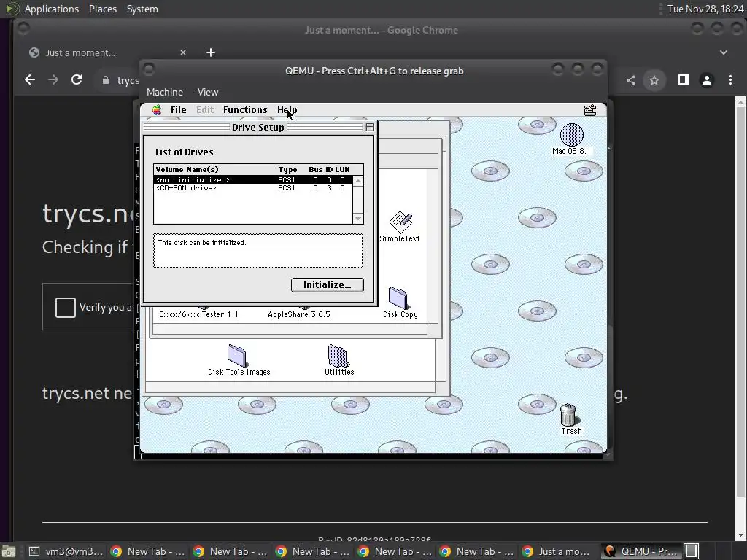
Task: Click the drive list scroll down arrow
Action: click(358, 219)
